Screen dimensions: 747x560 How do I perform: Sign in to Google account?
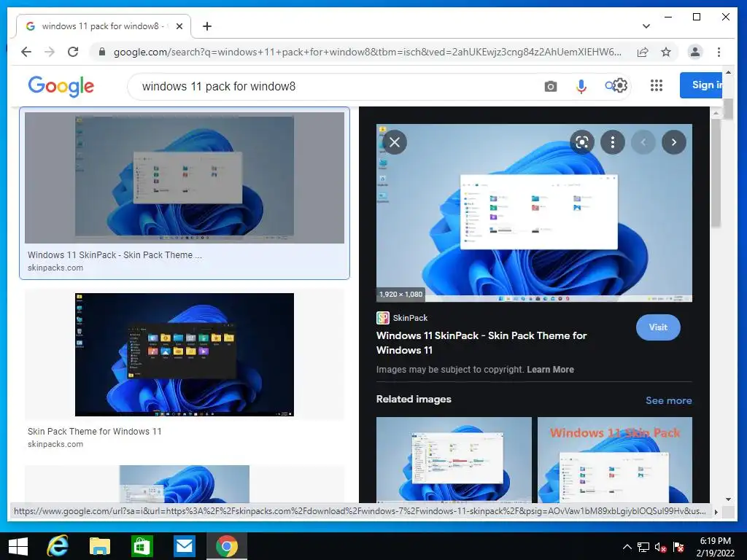[x=701, y=85]
